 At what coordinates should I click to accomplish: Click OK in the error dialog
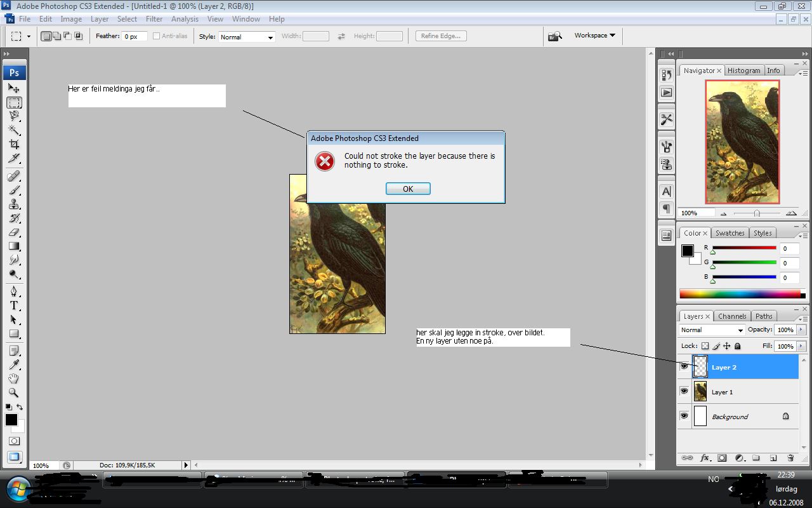coord(408,189)
